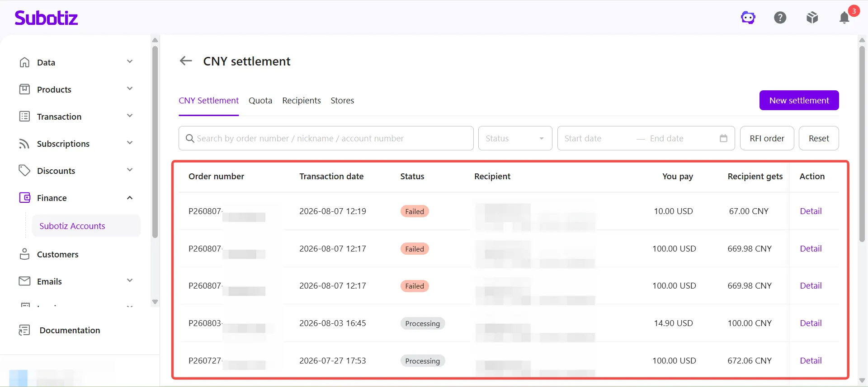Click the Transaction date column header
868x387 pixels.
click(x=331, y=176)
